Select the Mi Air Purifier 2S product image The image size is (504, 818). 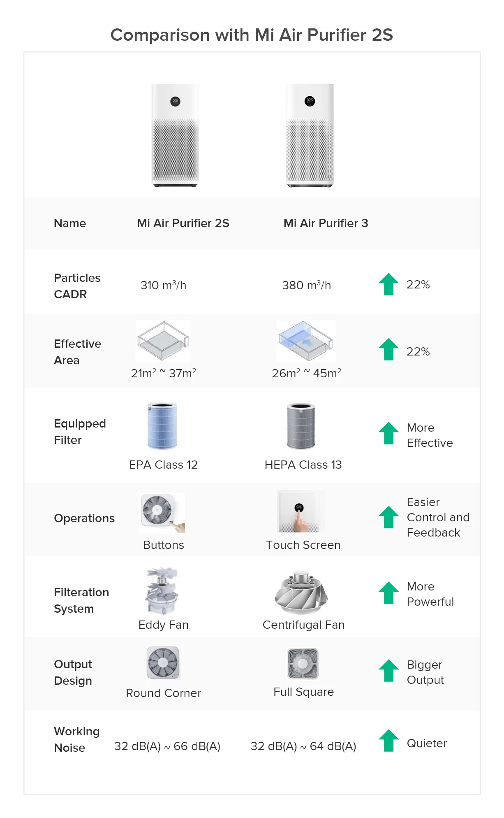coord(175,135)
